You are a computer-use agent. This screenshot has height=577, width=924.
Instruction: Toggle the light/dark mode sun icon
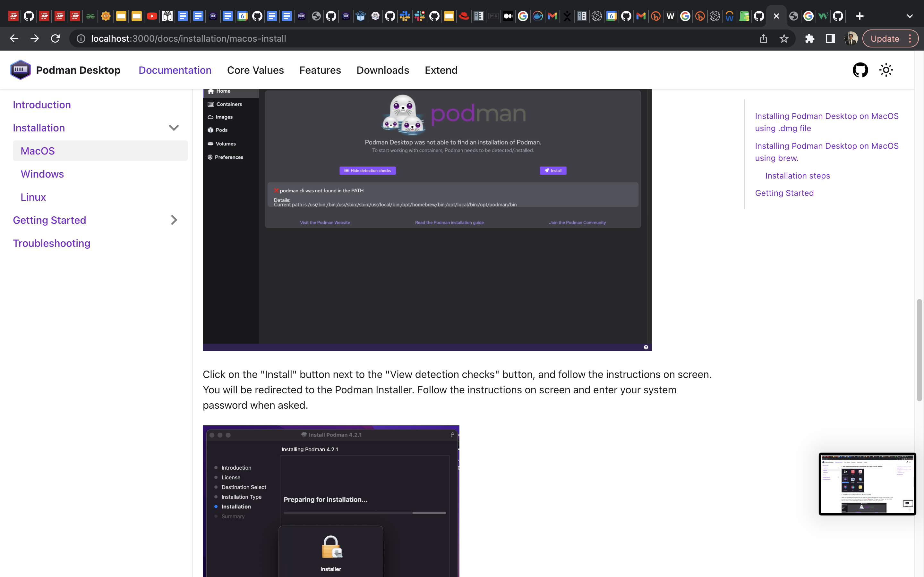886,70
